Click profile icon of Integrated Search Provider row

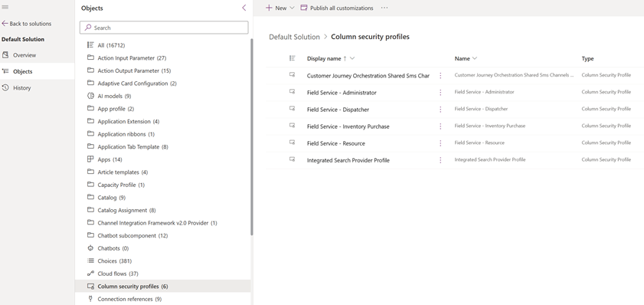pos(292,159)
